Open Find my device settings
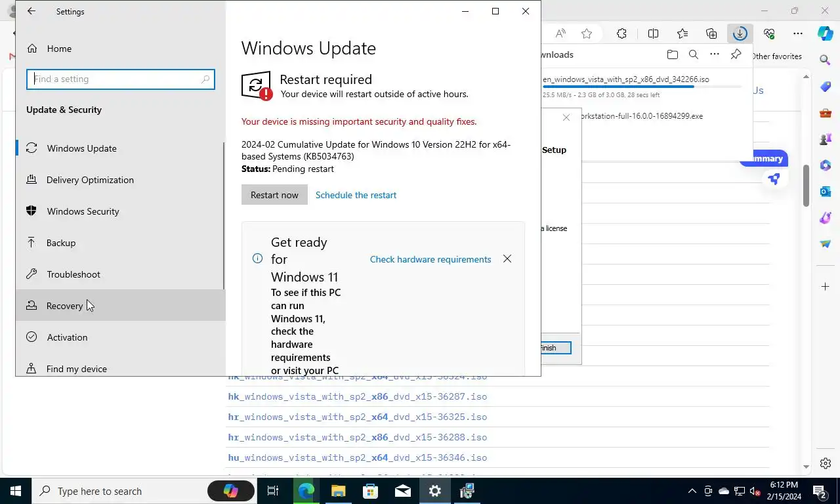840x504 pixels. click(121, 366)
